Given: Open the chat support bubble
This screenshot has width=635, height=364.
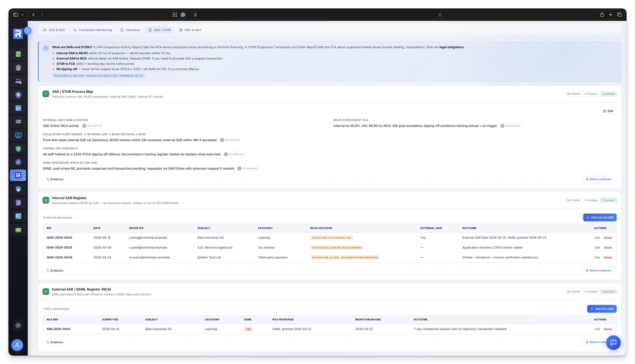Looking at the screenshot, I should coord(613,342).
